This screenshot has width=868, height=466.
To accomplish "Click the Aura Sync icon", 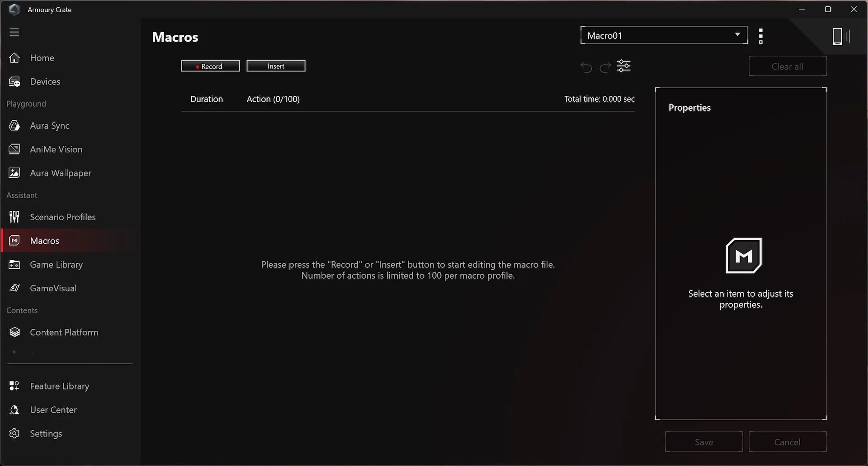I will pos(14,126).
